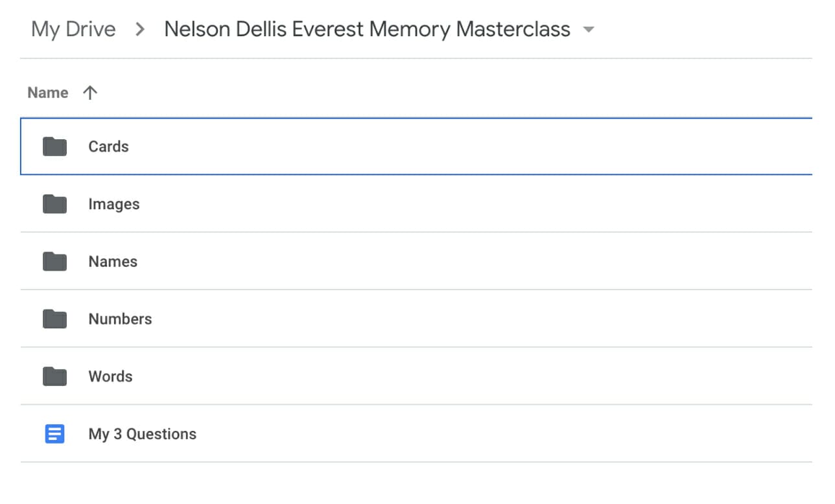835x504 pixels.
Task: Click Name to change sort order
Action: 47,92
